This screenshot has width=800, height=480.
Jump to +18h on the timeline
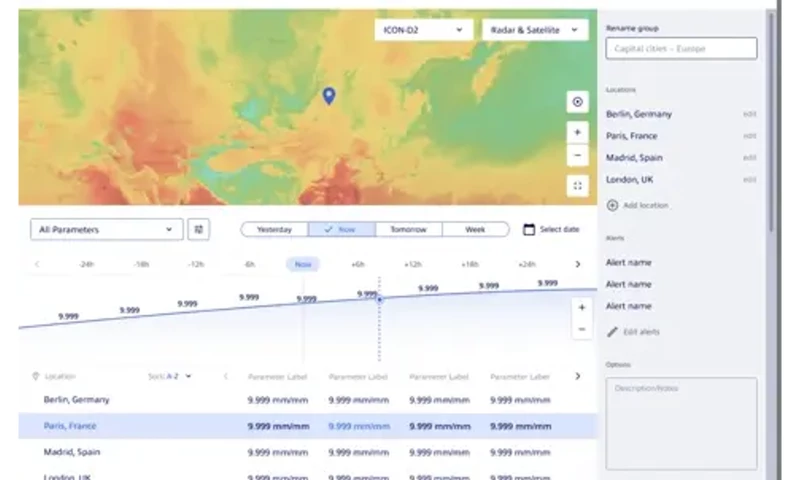(470, 264)
